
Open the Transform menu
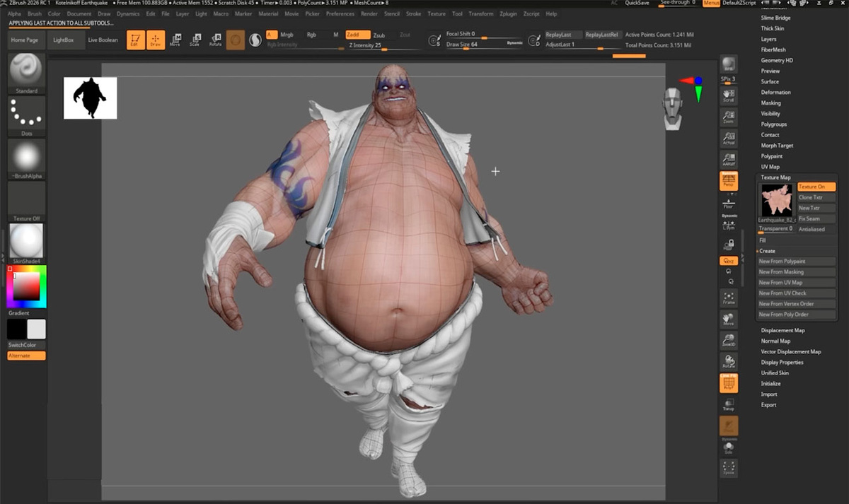click(x=481, y=13)
